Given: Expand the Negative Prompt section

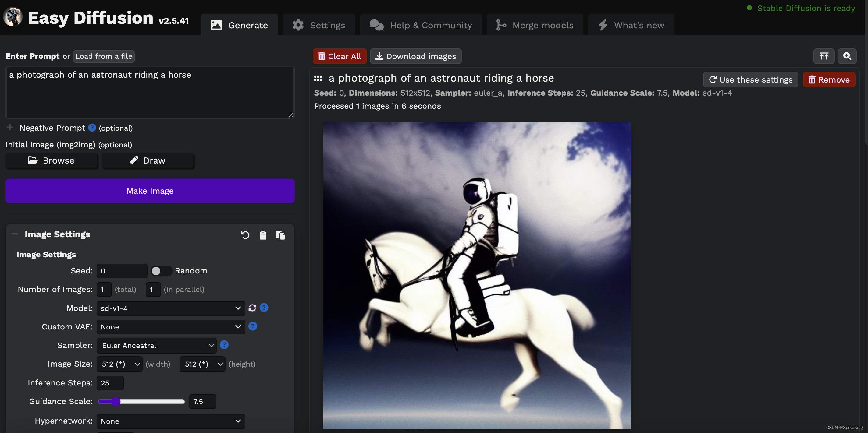Looking at the screenshot, I should (x=10, y=128).
